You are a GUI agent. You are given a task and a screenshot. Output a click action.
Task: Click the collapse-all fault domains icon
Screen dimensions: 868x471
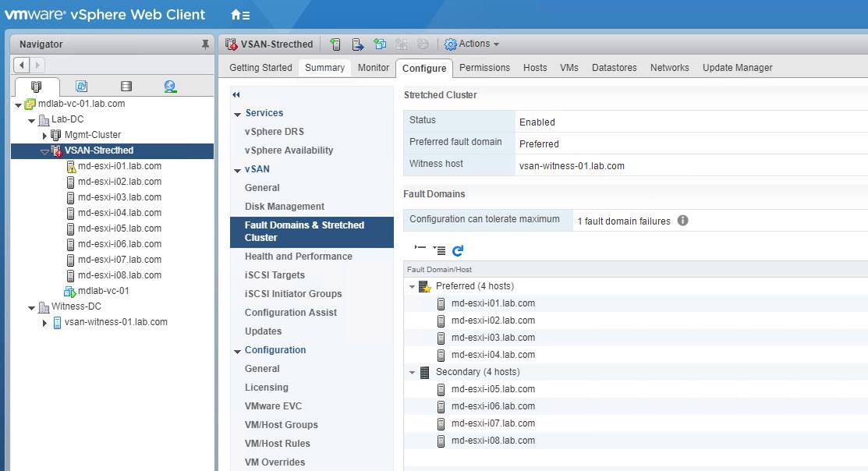(420, 248)
